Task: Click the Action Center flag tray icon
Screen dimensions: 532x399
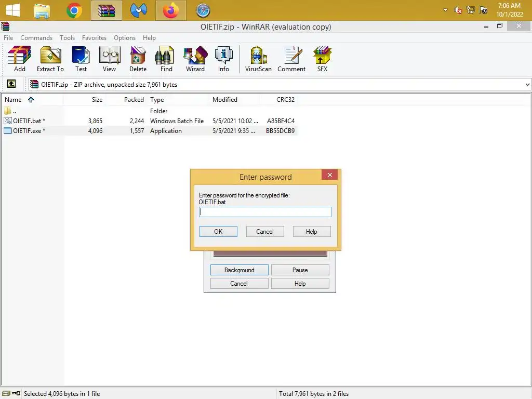Action: 483,10
